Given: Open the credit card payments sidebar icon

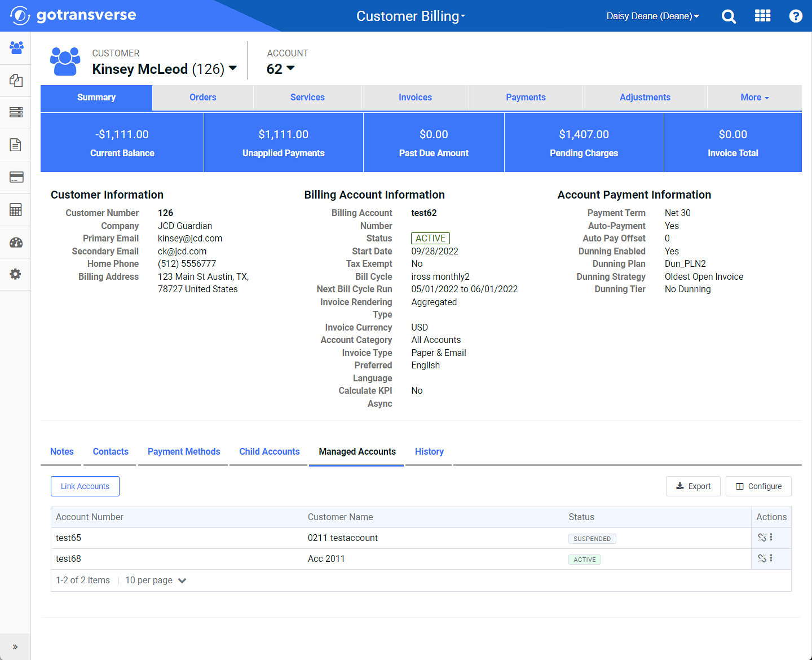Looking at the screenshot, I should point(16,177).
